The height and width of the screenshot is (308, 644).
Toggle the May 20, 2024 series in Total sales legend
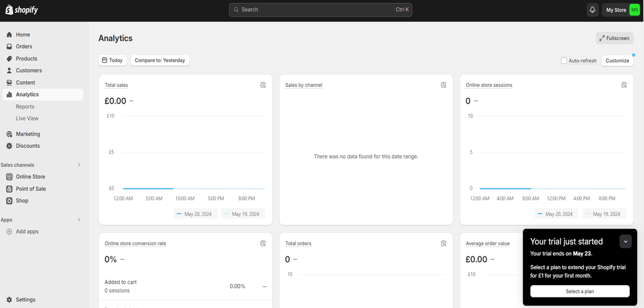(196, 214)
